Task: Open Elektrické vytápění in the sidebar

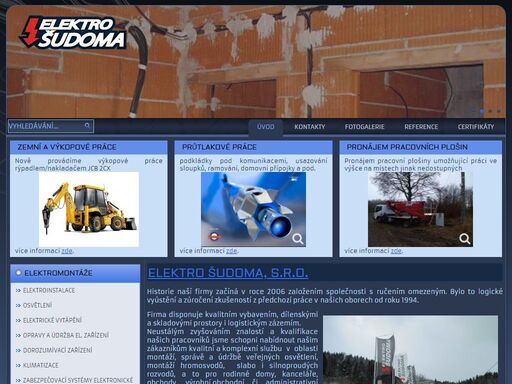Action: point(52,320)
